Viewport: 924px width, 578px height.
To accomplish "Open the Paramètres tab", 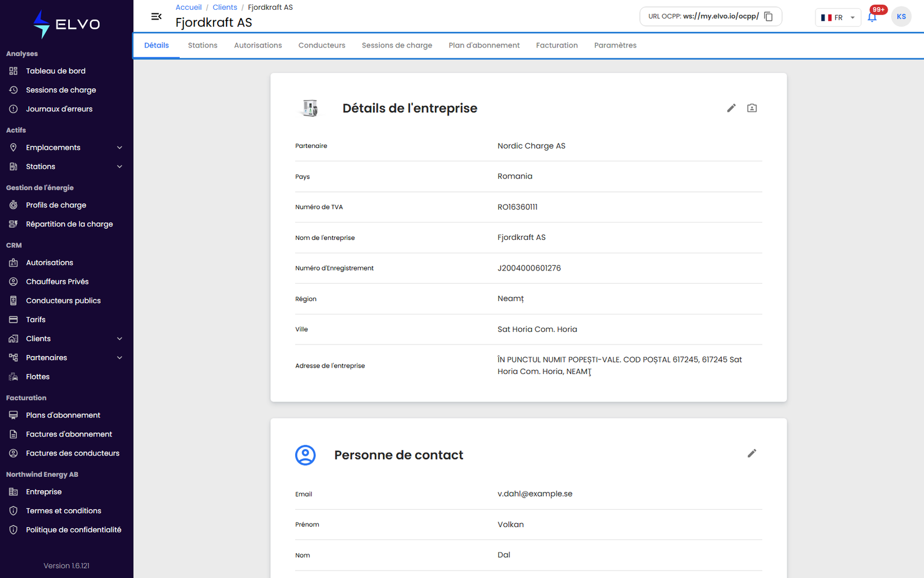I will 615,46.
